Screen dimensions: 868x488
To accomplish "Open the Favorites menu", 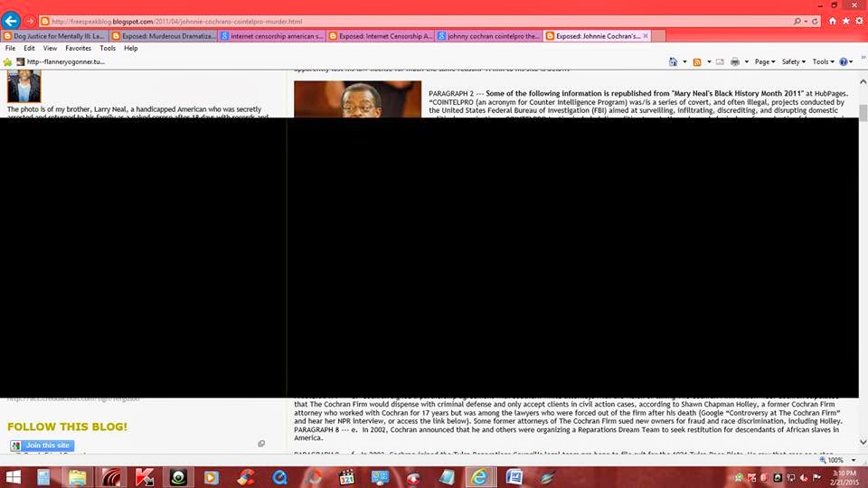I will tap(78, 48).
